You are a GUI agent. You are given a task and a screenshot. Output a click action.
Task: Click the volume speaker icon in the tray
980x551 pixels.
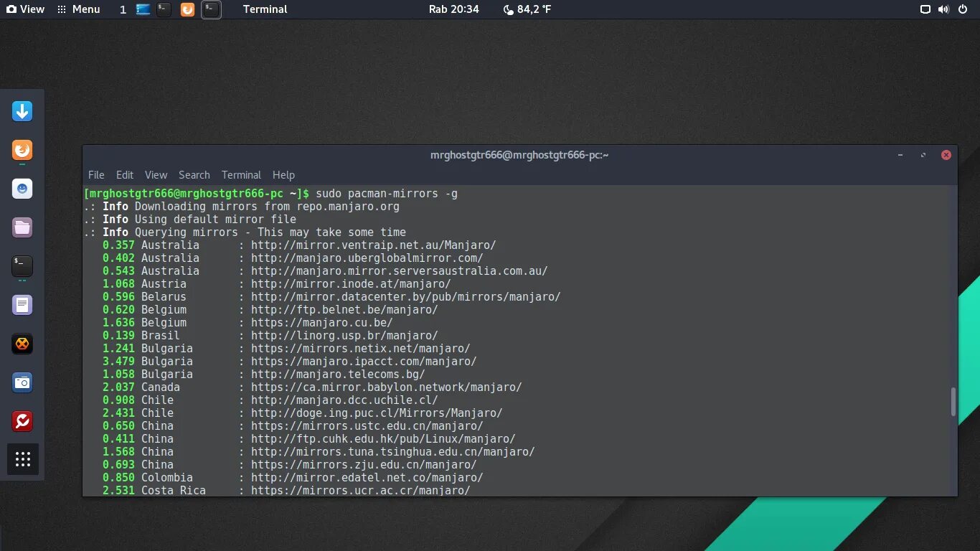pyautogui.click(x=943, y=9)
